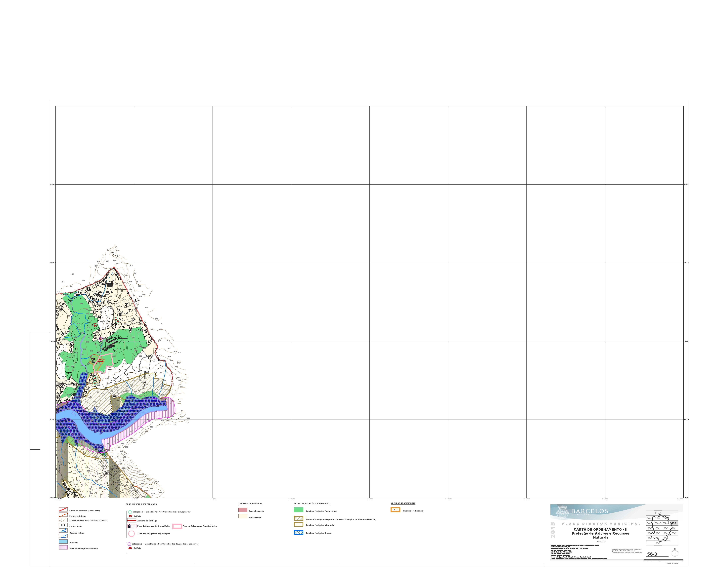714x588 pixels.
Task: Click the Barcelos municipal coat of arms
Action: click(x=563, y=512)
